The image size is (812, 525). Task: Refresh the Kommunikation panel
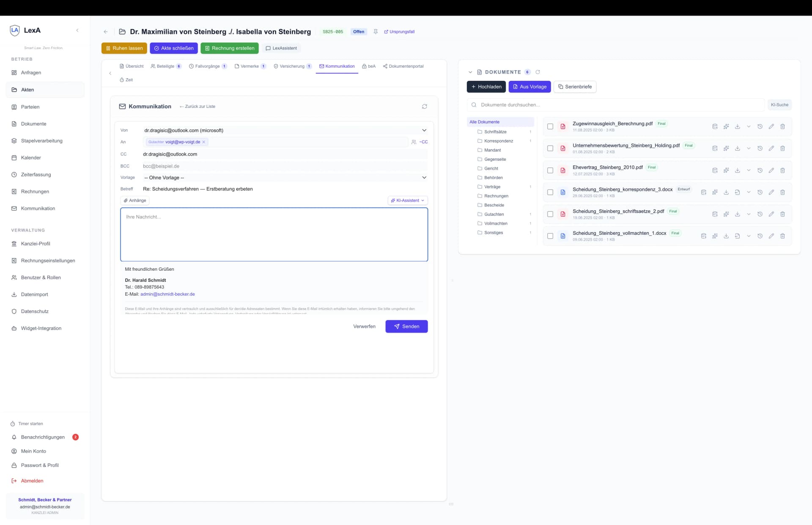pos(424,107)
